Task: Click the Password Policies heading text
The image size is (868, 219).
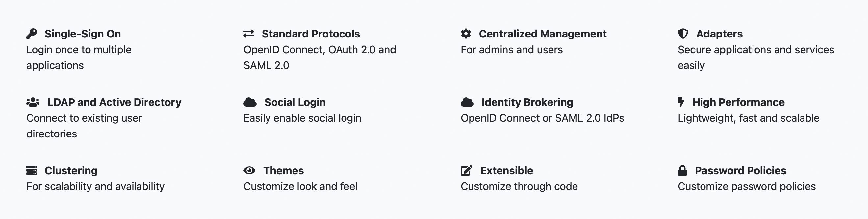Action: 740,170
